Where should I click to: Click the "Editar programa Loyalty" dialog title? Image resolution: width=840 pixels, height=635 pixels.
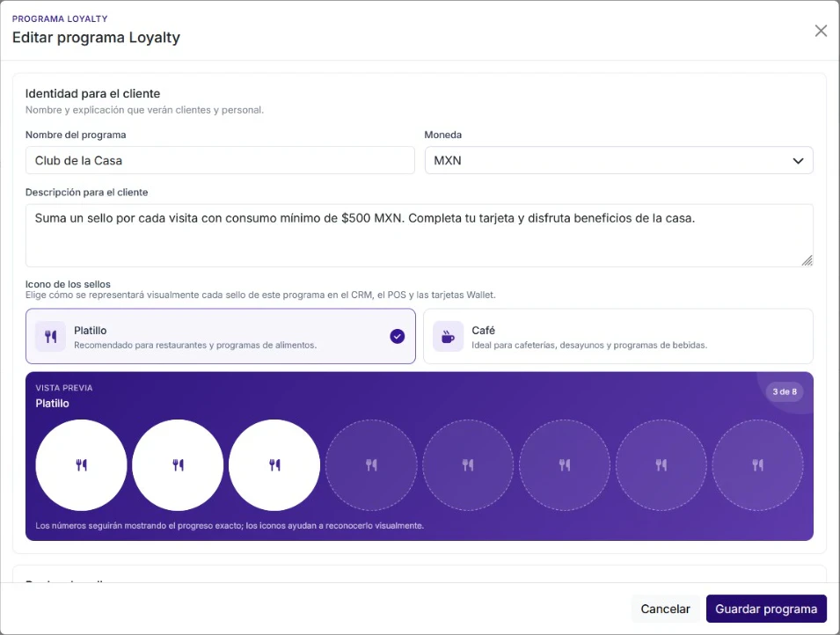click(x=97, y=38)
